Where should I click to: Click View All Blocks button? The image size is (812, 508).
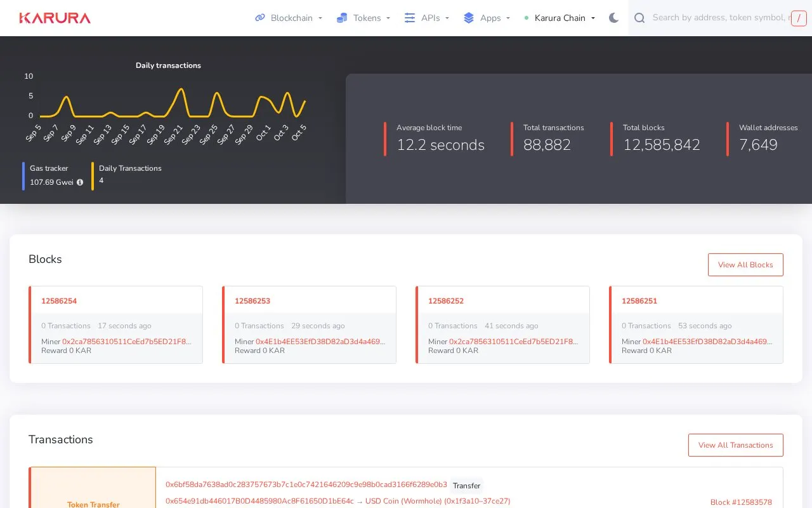click(745, 265)
